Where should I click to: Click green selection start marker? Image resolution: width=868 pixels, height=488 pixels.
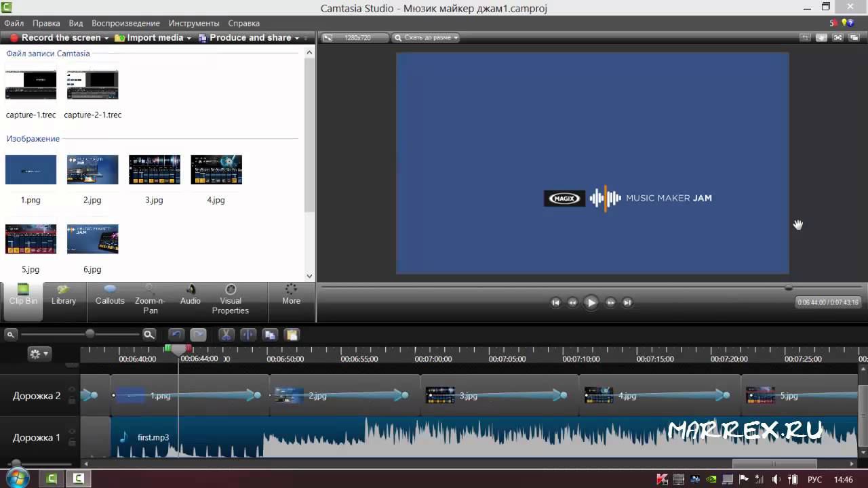click(167, 348)
